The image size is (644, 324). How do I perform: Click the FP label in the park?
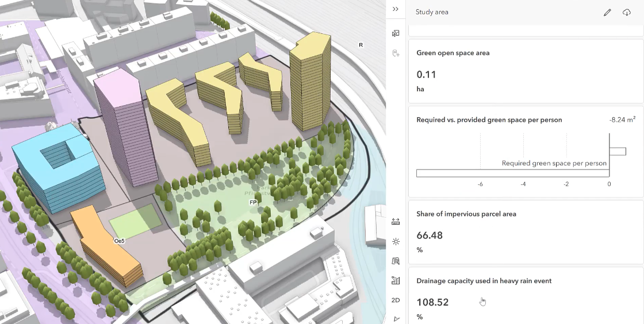point(253,203)
